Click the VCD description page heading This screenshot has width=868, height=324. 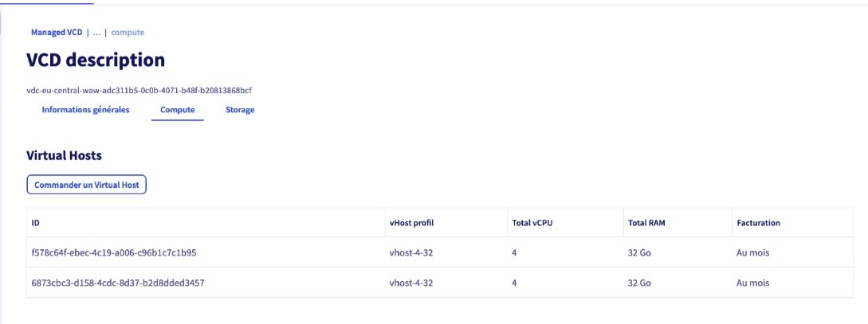96,61
